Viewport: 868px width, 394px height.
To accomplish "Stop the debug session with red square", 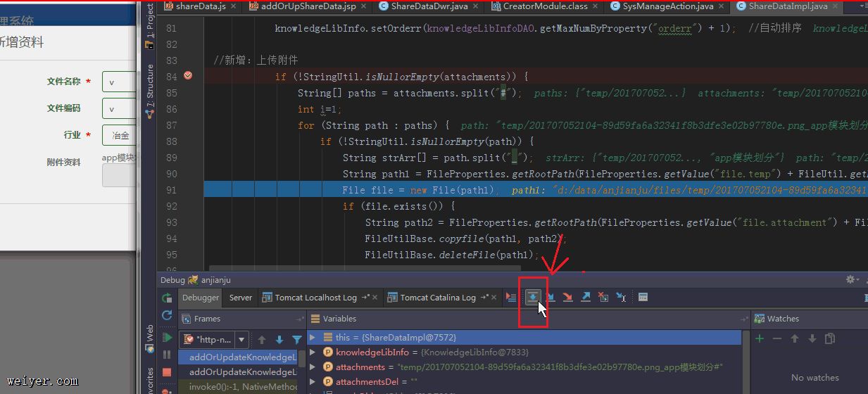I will coord(167,372).
